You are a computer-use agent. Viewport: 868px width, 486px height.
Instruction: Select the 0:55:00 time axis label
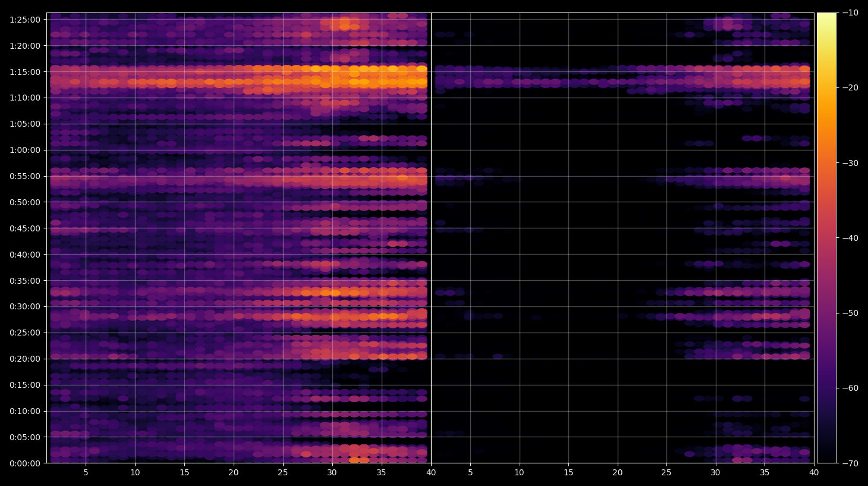(25, 177)
